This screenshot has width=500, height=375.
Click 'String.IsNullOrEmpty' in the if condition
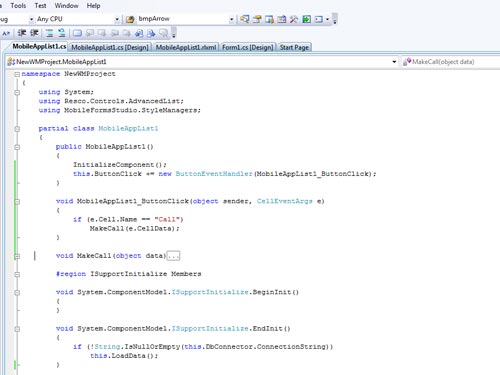(137, 347)
